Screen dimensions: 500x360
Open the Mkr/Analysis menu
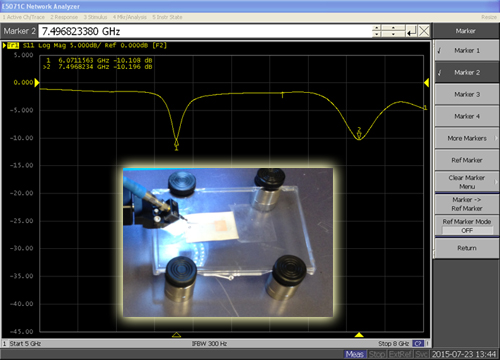129,17
